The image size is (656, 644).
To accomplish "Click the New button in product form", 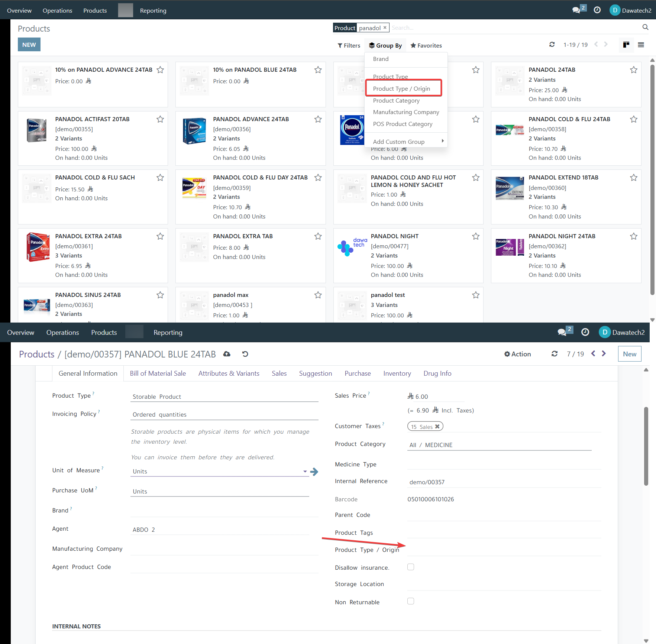I will tap(630, 354).
